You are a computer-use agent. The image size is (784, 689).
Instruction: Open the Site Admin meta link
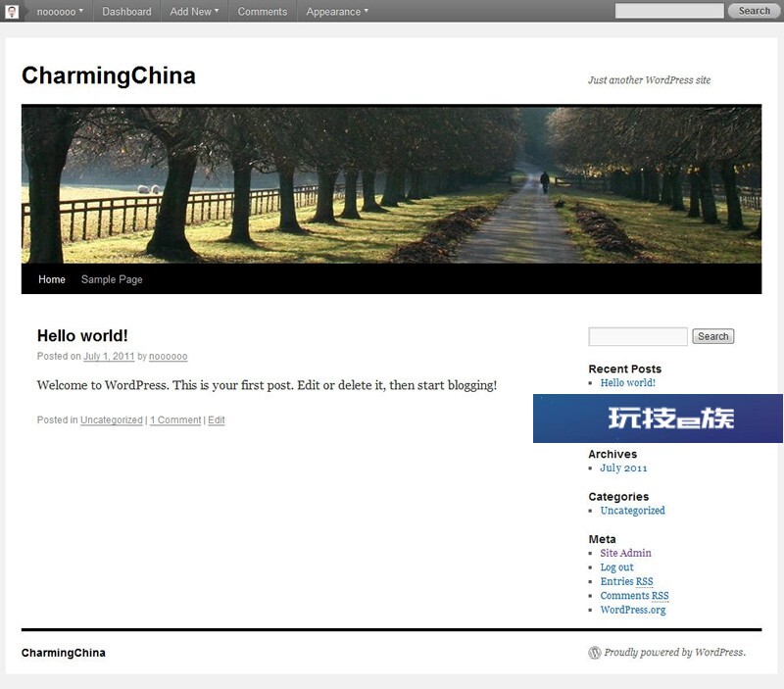[x=625, y=553]
